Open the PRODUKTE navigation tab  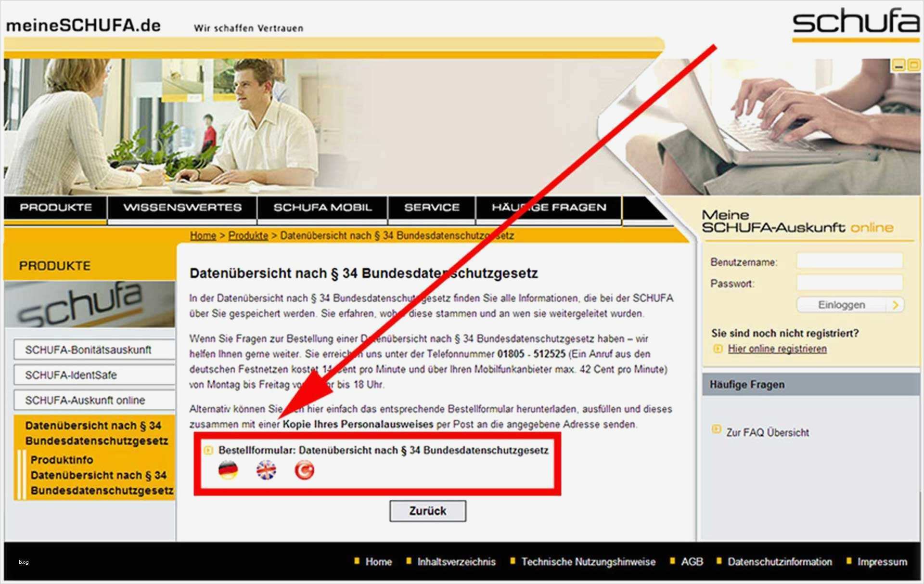click(56, 208)
